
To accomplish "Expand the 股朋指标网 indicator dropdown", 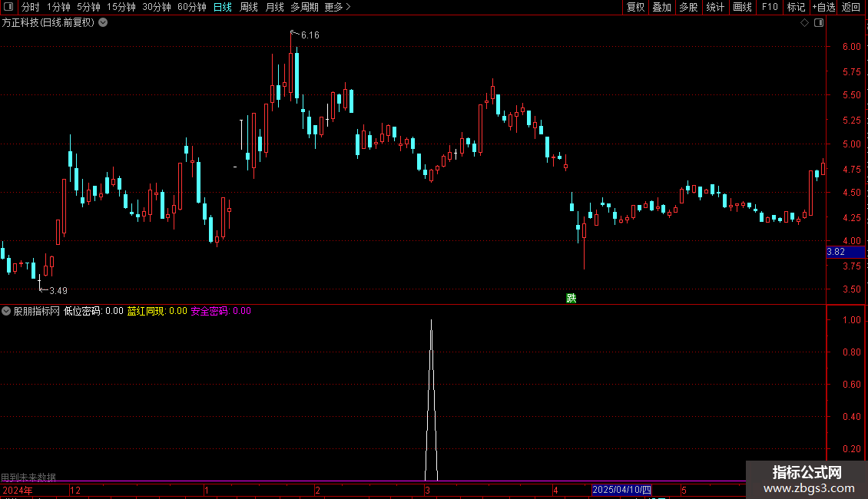I will tap(6, 311).
